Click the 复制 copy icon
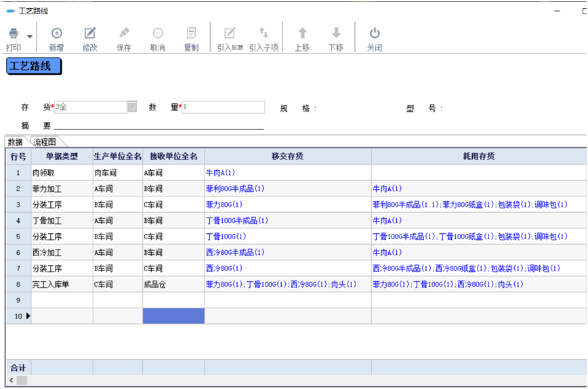Screen dimensions: 588x389 coord(191,33)
